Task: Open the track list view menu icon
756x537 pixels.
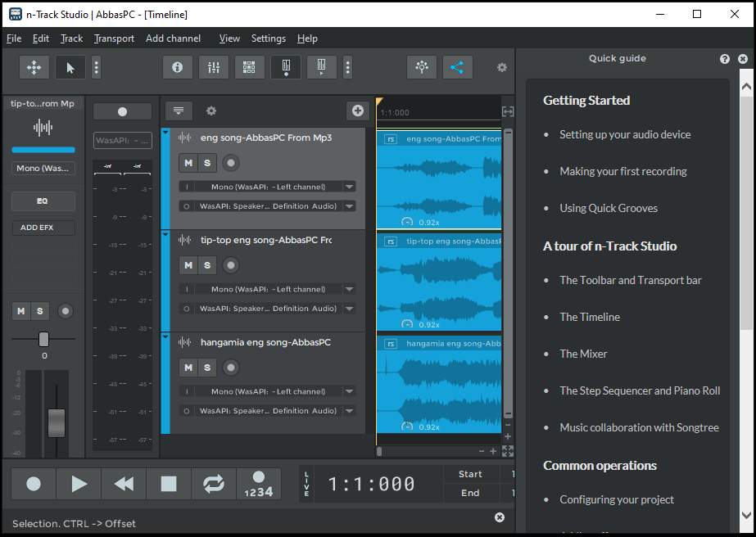Action: tap(179, 111)
